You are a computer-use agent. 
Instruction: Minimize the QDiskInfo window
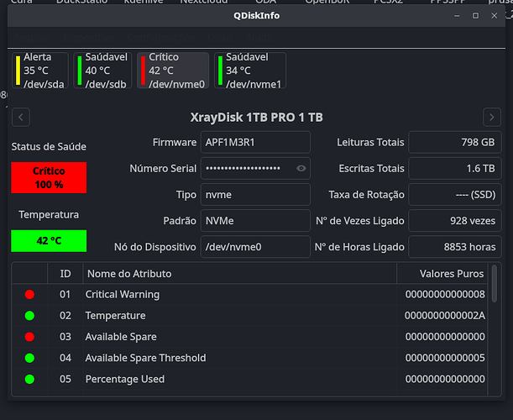click(x=457, y=16)
